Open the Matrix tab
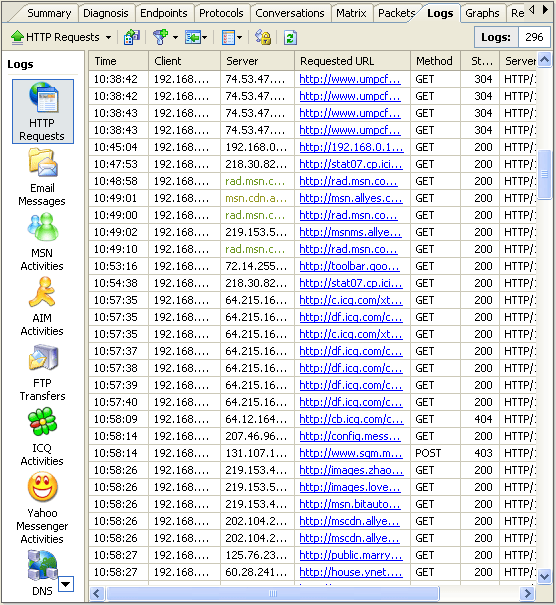 point(351,13)
